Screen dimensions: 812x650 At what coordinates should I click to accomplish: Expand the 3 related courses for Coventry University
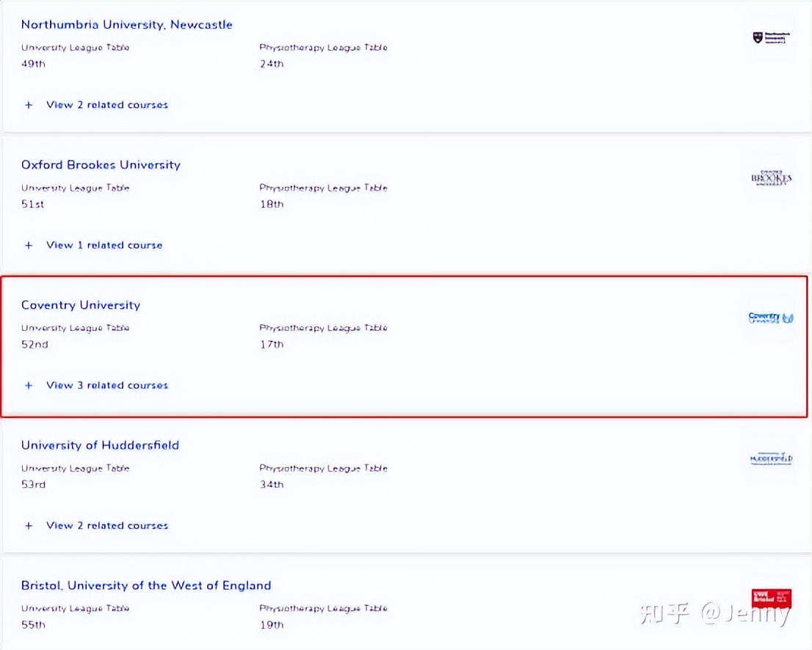point(107,384)
